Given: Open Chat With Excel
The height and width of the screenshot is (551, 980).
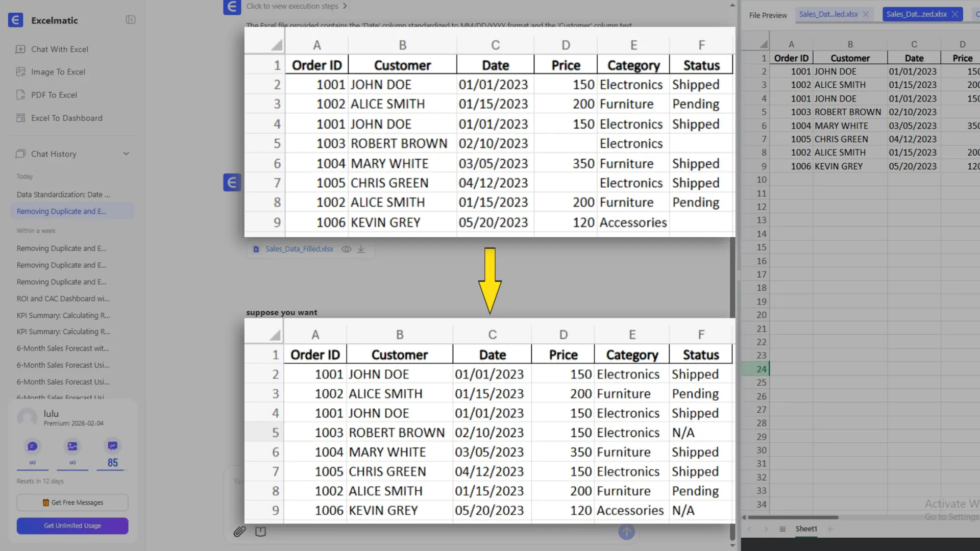Looking at the screenshot, I should (x=59, y=49).
